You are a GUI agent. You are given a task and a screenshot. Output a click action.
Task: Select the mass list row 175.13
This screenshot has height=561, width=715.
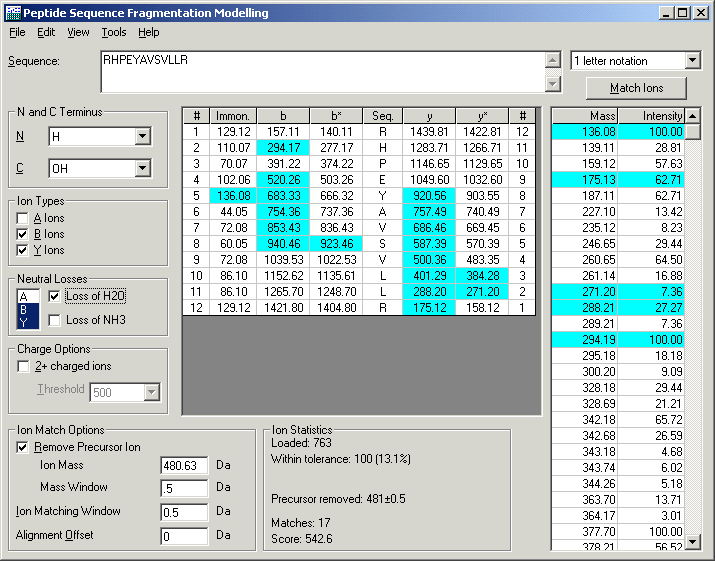618,180
